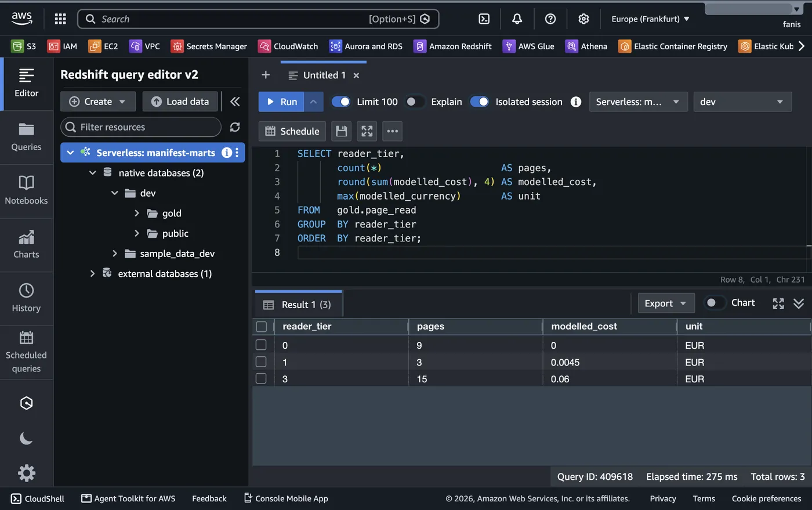This screenshot has height=510, width=812.
Task: Open the Athena shortcut
Action: click(x=586, y=46)
